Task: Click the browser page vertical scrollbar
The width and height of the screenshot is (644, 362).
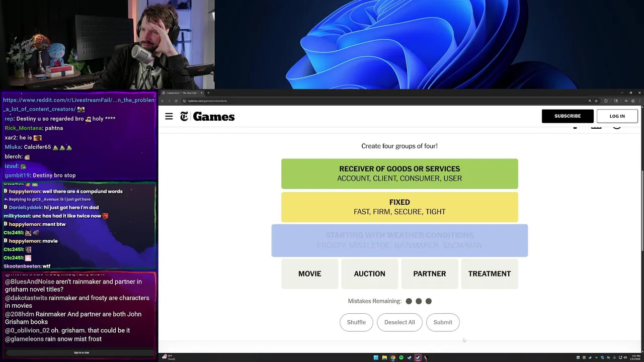Action: tap(641, 211)
